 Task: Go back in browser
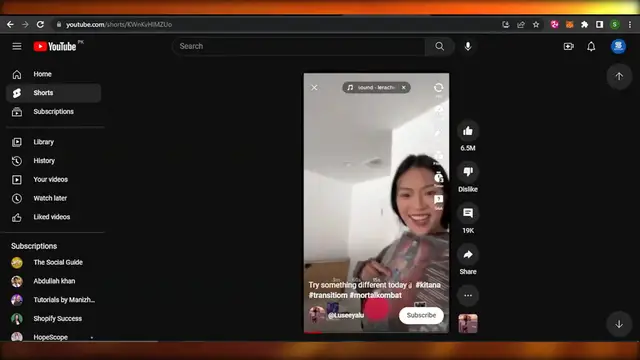pos(10,24)
